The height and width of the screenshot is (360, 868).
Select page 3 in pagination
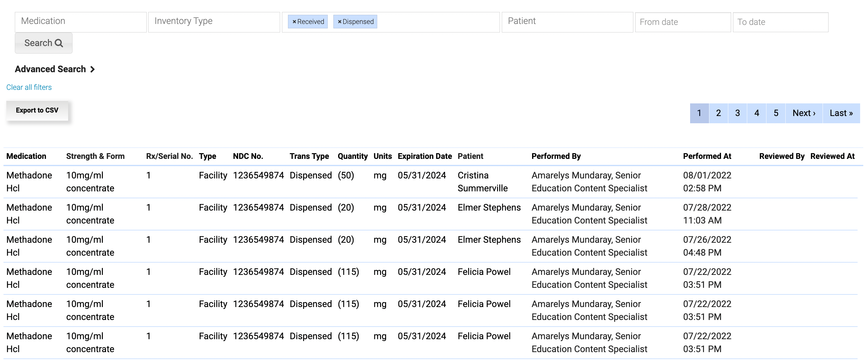click(738, 113)
